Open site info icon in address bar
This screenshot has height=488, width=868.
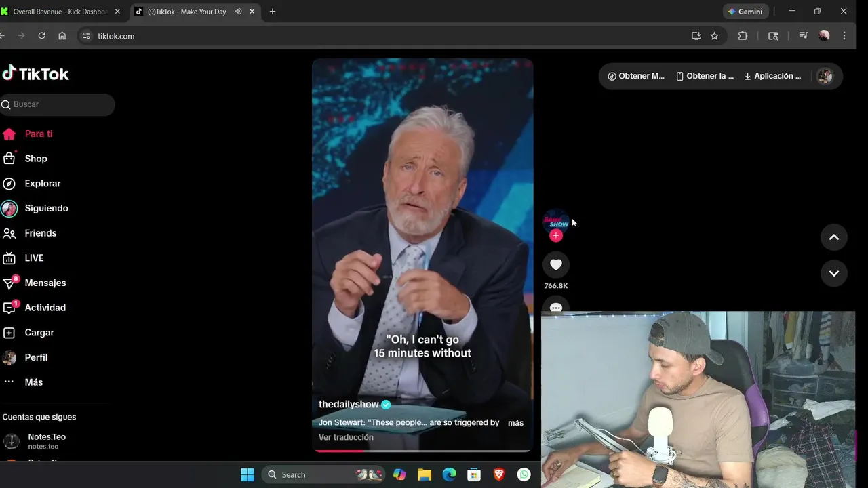tap(85, 36)
